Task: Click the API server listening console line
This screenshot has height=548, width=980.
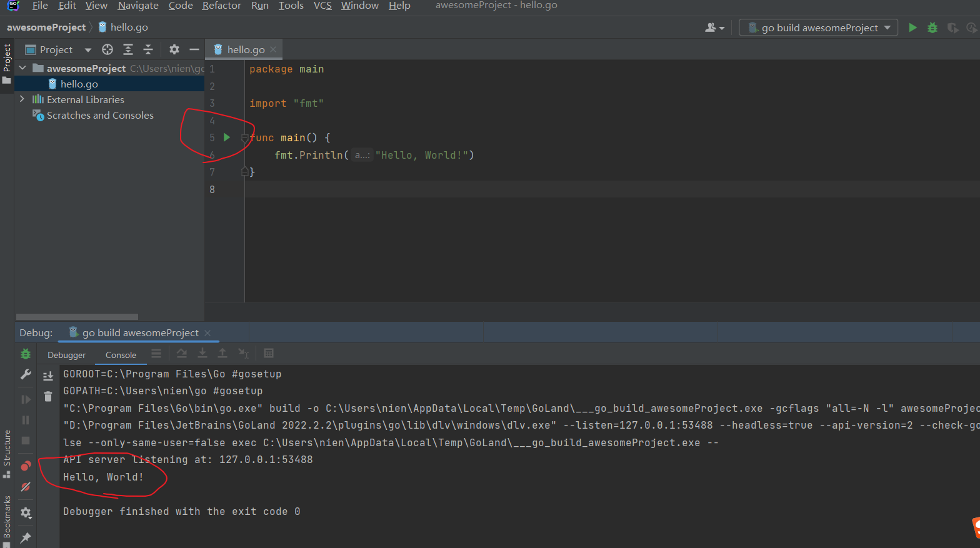Action: click(x=188, y=459)
